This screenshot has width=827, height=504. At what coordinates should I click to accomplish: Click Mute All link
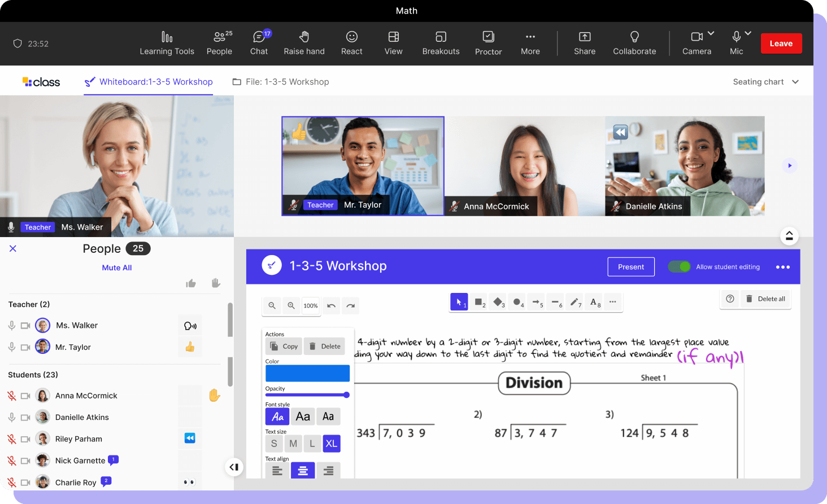(117, 268)
